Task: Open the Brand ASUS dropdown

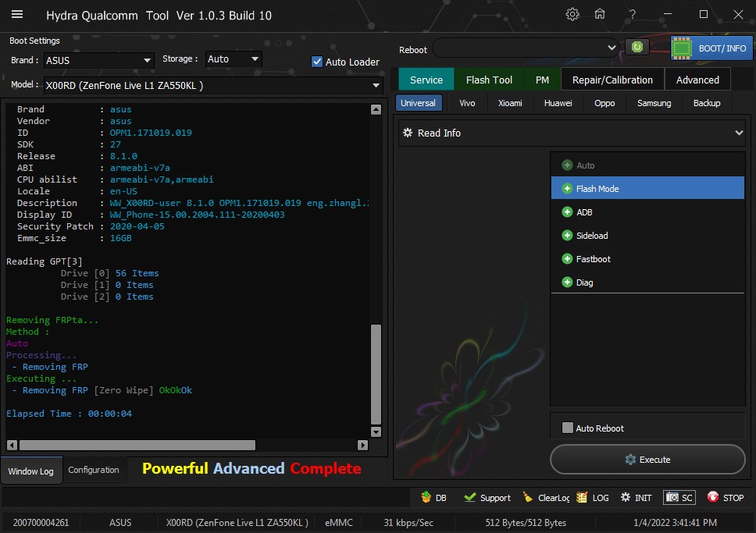Action: click(99, 60)
